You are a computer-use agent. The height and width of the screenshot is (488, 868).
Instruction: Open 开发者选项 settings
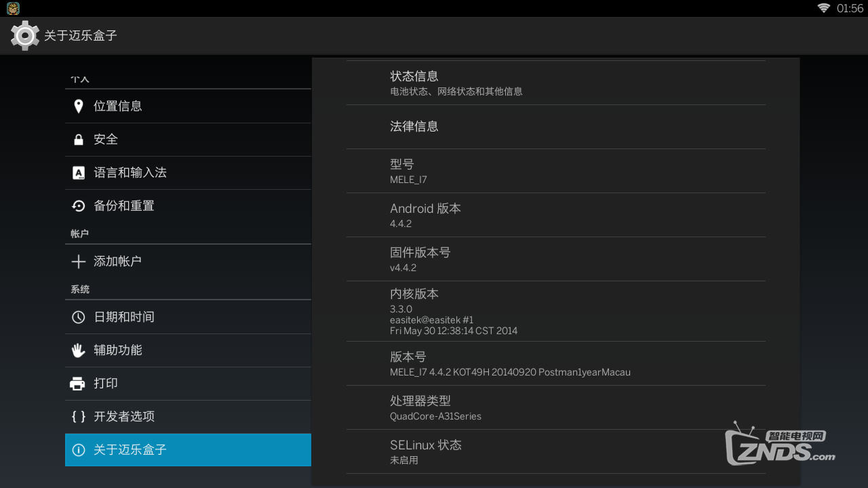coord(188,417)
